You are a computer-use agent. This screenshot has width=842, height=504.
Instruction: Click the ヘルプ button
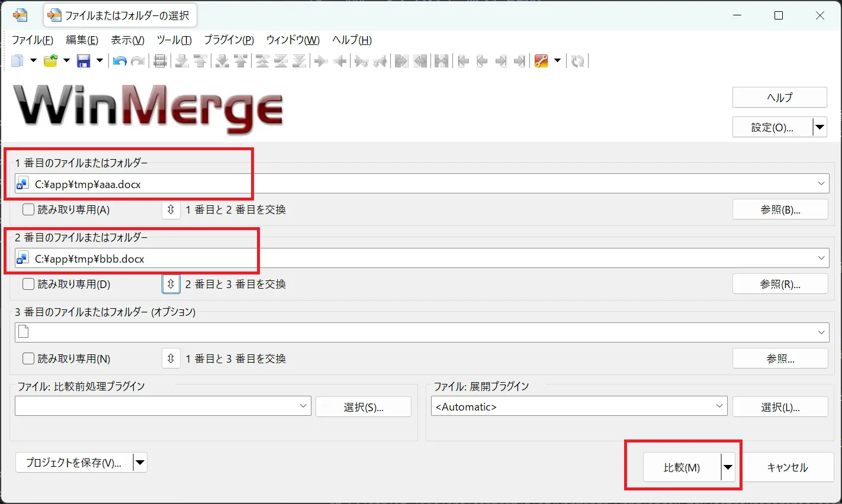pyautogui.click(x=780, y=98)
